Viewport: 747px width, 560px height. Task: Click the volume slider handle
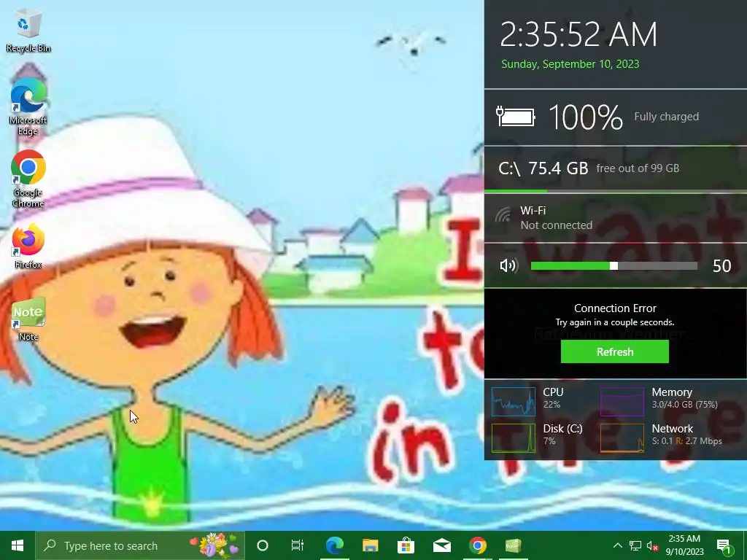click(x=614, y=265)
